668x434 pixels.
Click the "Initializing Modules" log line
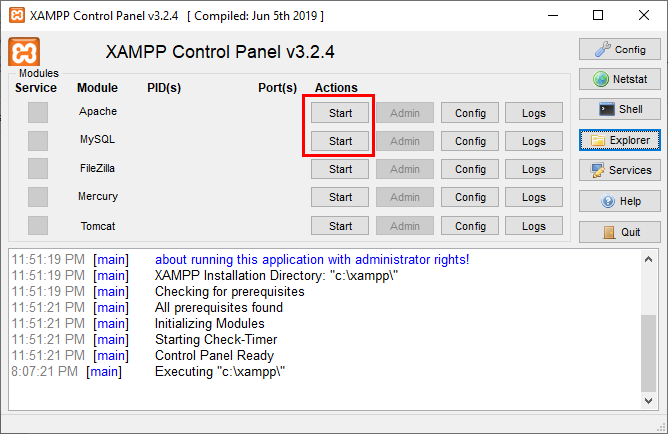point(210,324)
